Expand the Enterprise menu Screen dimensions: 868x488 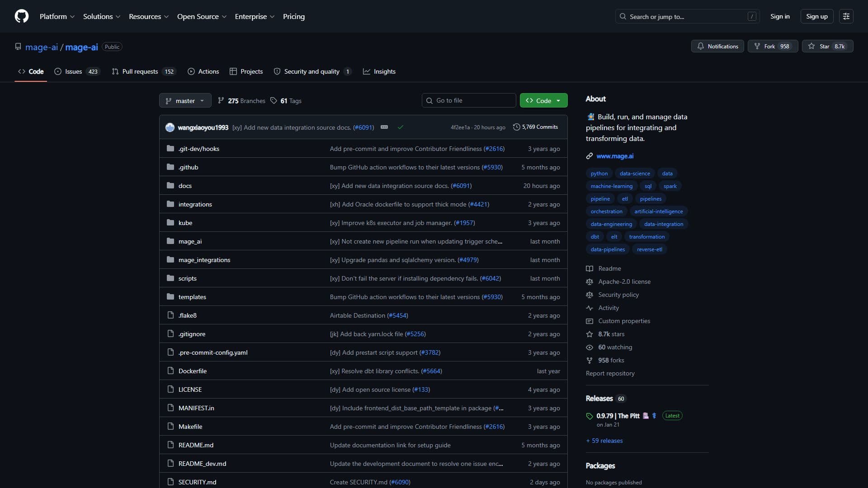click(255, 16)
